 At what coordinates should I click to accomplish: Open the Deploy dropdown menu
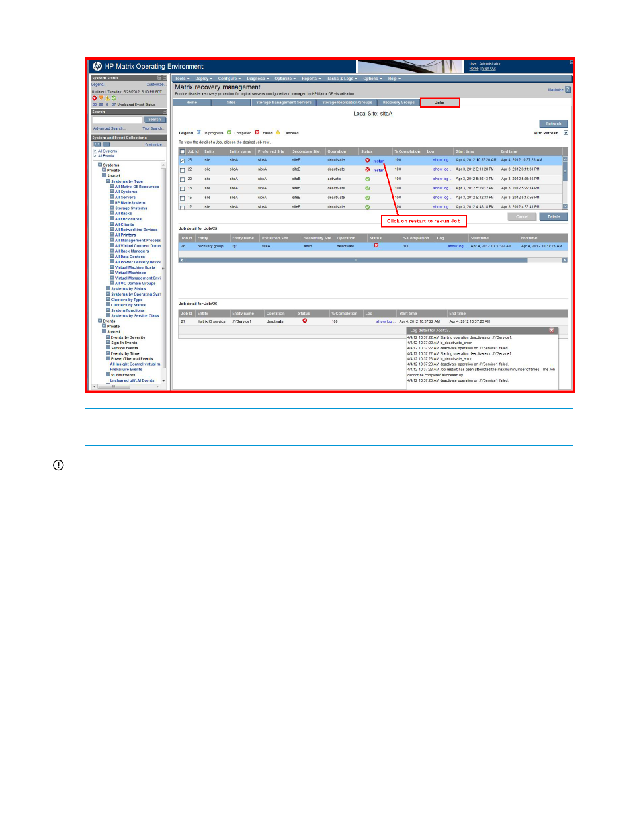click(204, 79)
